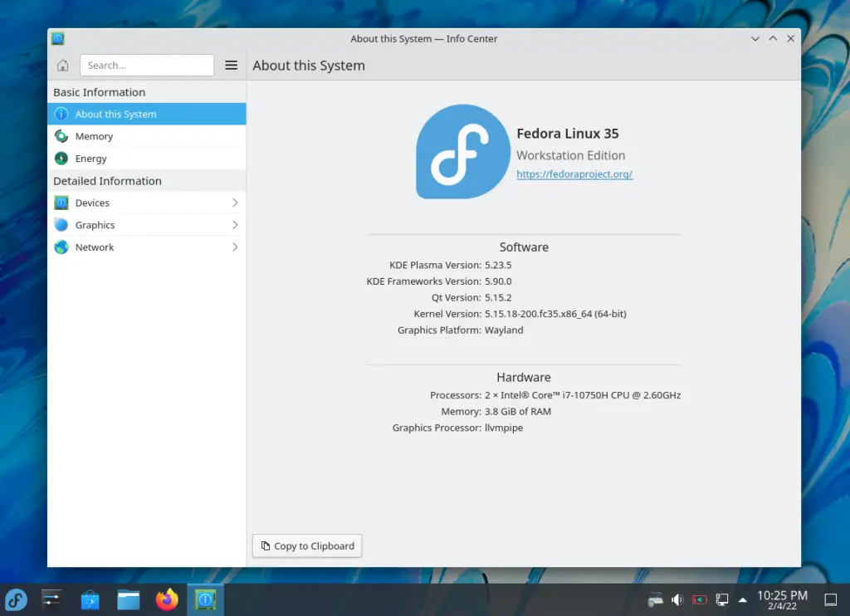850x616 pixels.
Task: Expand the Devices detailed information section
Action: click(x=91, y=203)
